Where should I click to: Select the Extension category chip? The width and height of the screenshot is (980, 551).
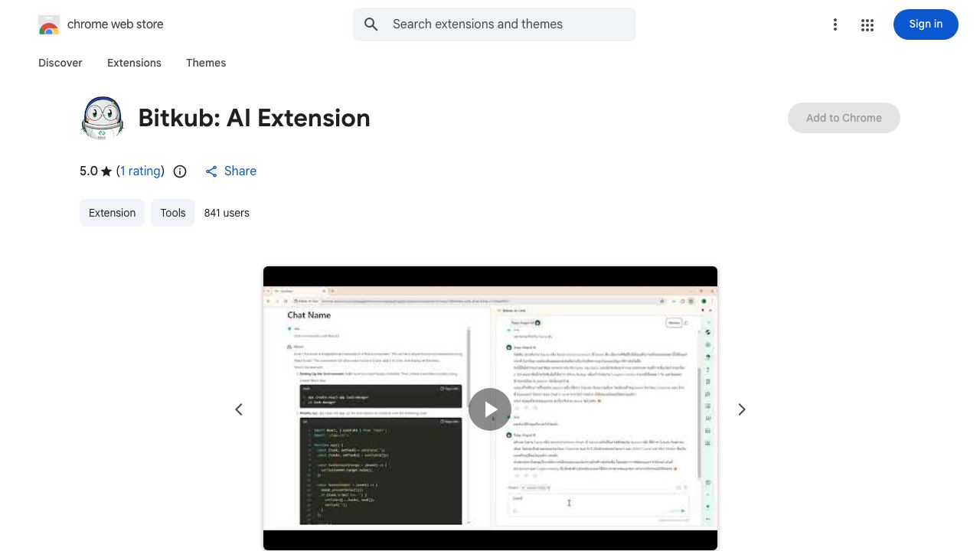[x=112, y=213]
